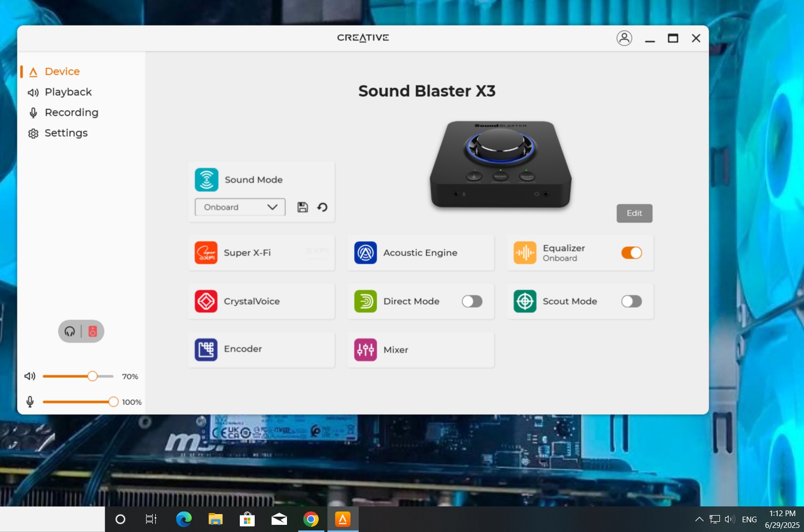Screen dimensions: 804x532
Task: Open the CrystalVoice settings
Action: point(261,301)
